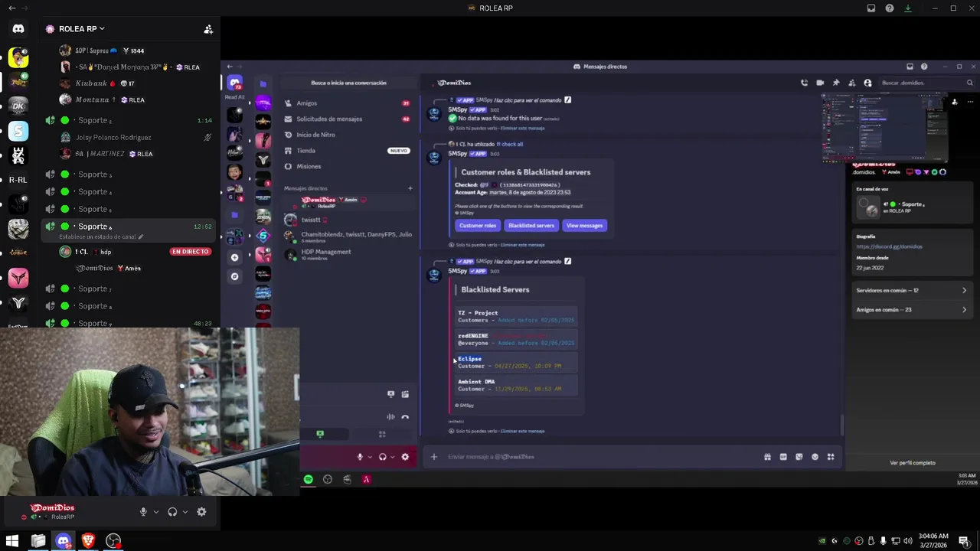Open apps icon in message bar
The height and width of the screenshot is (551, 980).
click(x=831, y=457)
